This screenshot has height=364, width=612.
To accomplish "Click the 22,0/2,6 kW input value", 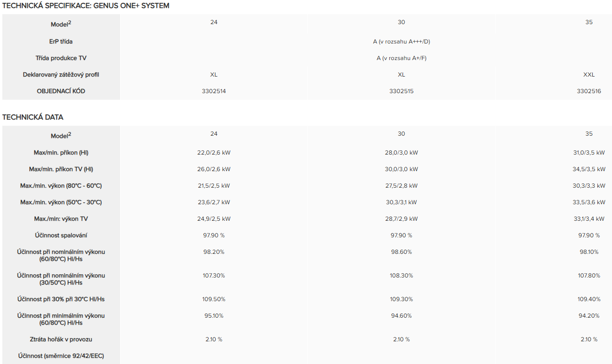I will (x=214, y=153).
